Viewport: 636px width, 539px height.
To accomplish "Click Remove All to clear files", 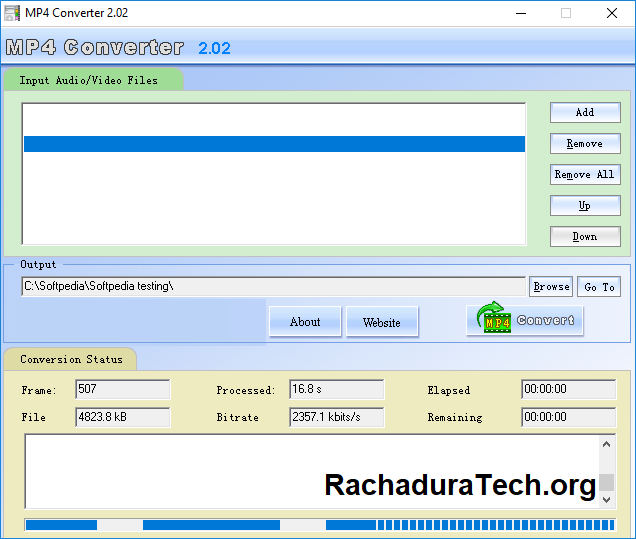I will tap(585, 174).
